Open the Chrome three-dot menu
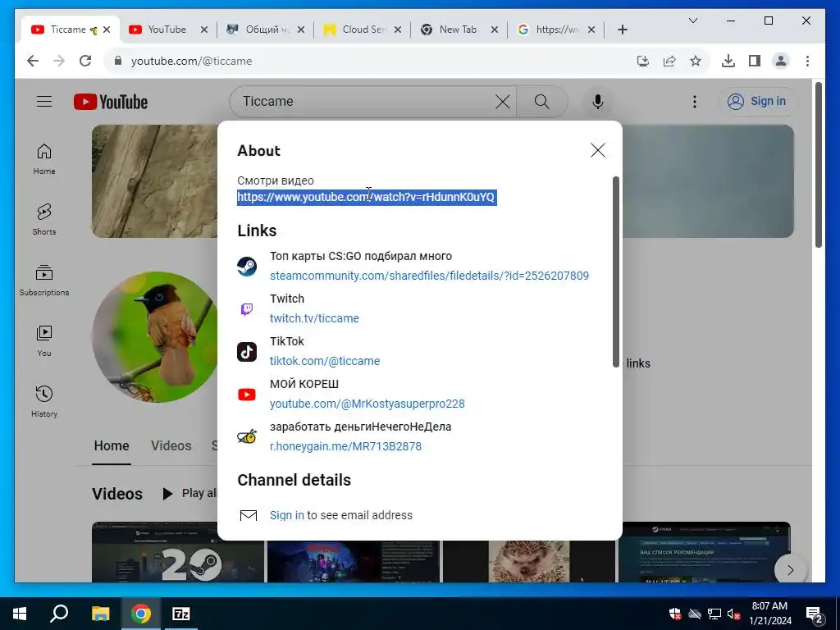The image size is (840, 630). pyautogui.click(x=807, y=61)
